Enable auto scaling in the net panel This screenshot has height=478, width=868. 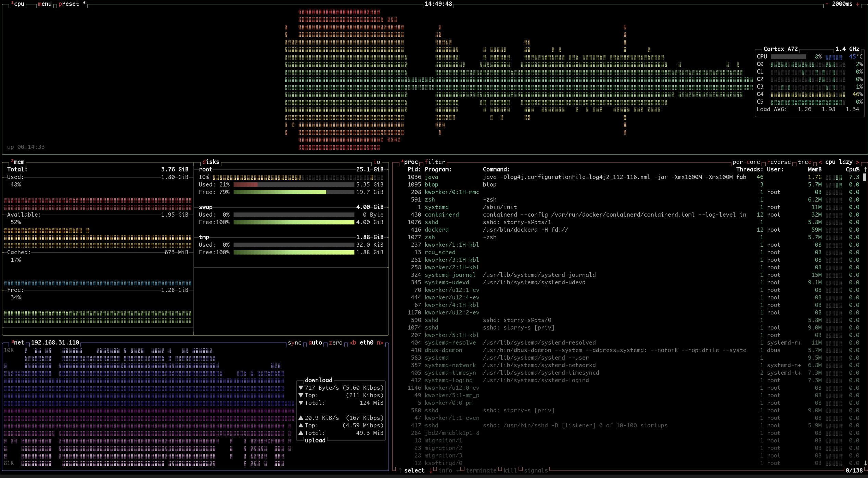(315, 343)
